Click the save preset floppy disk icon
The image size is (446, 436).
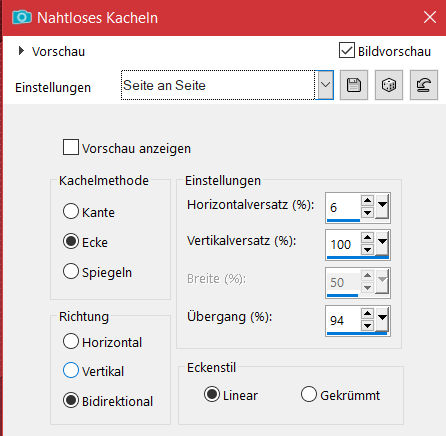click(x=354, y=85)
